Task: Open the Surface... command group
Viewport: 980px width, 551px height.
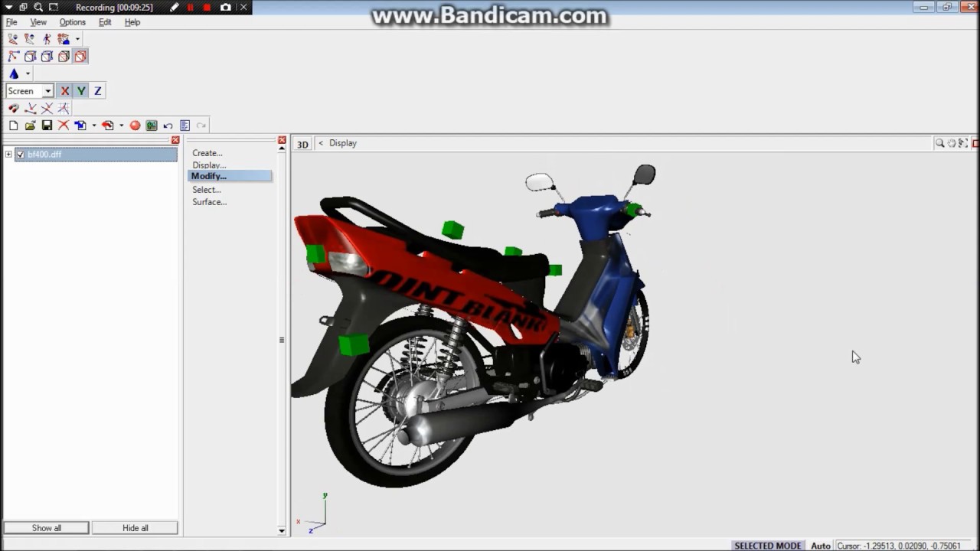Action: (210, 202)
